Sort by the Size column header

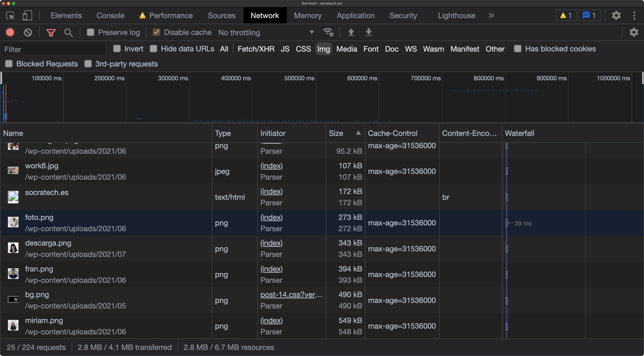(336, 133)
